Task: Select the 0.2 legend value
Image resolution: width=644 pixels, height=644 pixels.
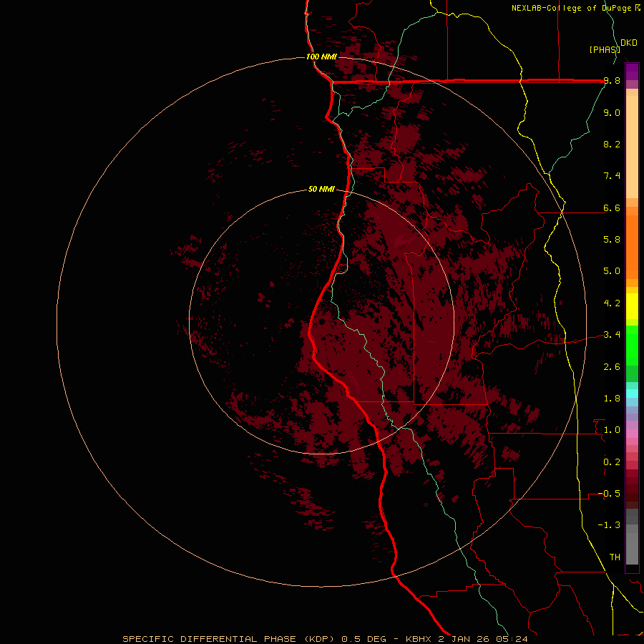Action: (612, 462)
